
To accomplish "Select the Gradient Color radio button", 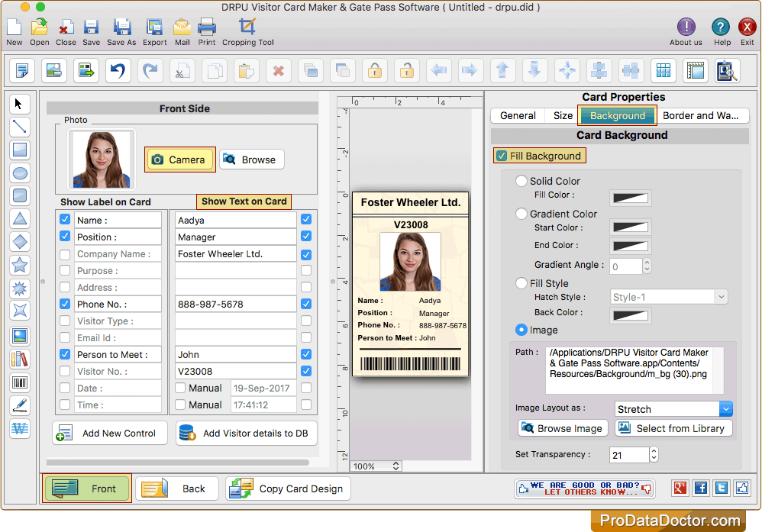I will click(521, 214).
